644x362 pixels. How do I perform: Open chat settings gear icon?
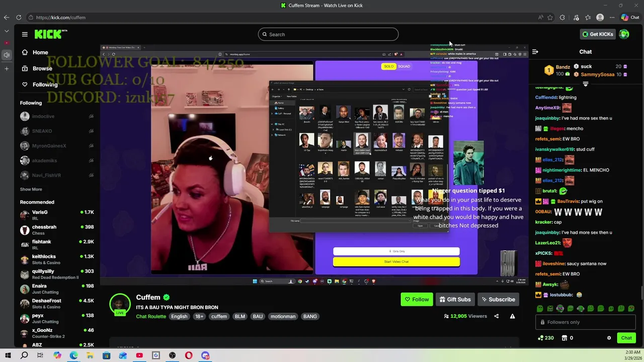coord(609,338)
